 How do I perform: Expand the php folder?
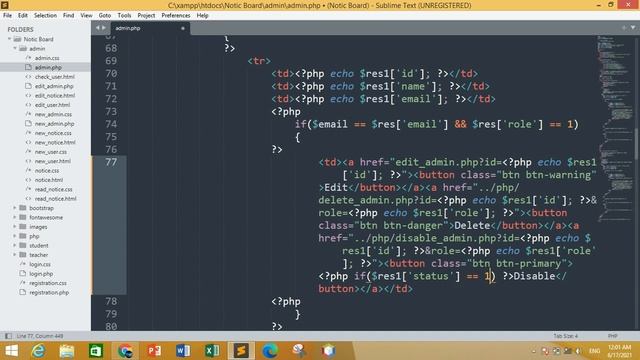(x=15, y=236)
